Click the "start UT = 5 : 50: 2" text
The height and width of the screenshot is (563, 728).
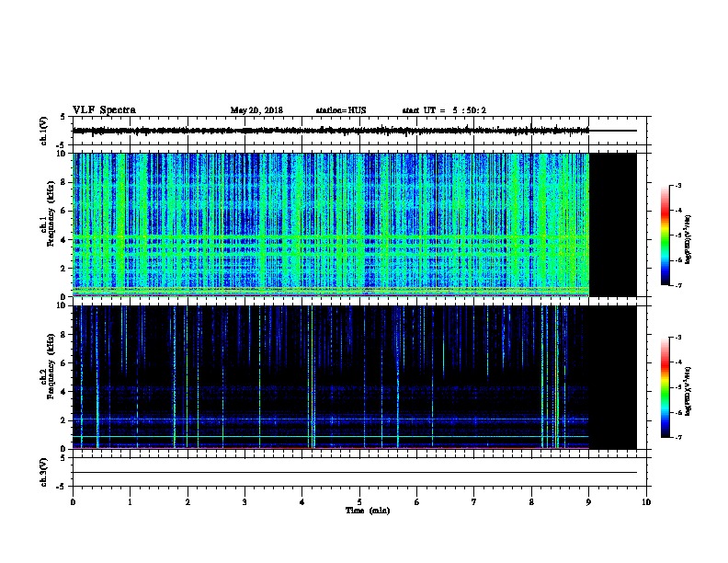pos(444,110)
